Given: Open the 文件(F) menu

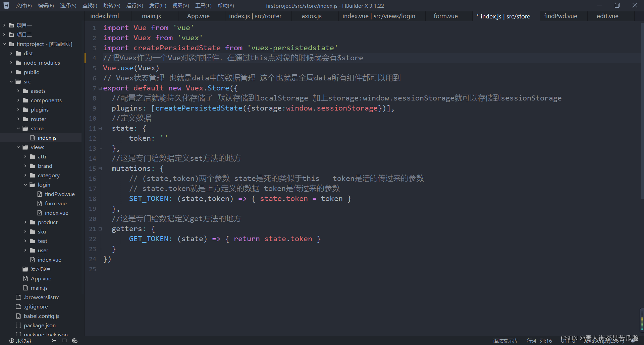Looking at the screenshot, I should [x=23, y=6].
